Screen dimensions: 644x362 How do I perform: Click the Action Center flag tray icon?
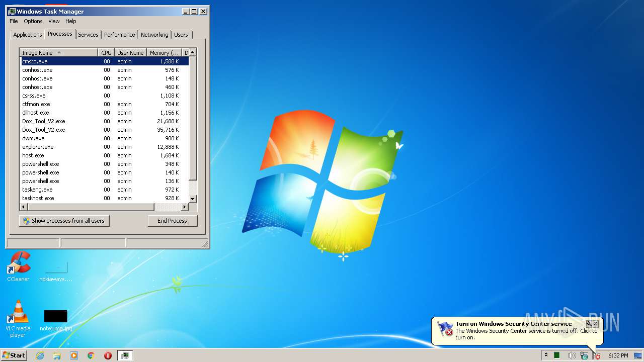(597, 355)
